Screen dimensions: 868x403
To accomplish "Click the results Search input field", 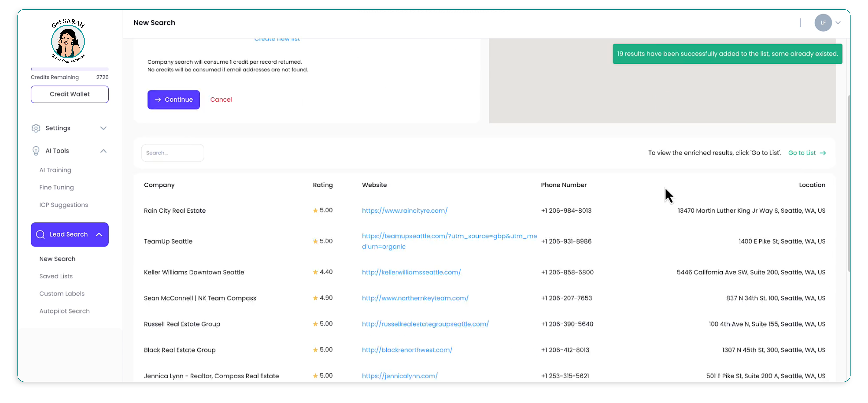I will 173,153.
